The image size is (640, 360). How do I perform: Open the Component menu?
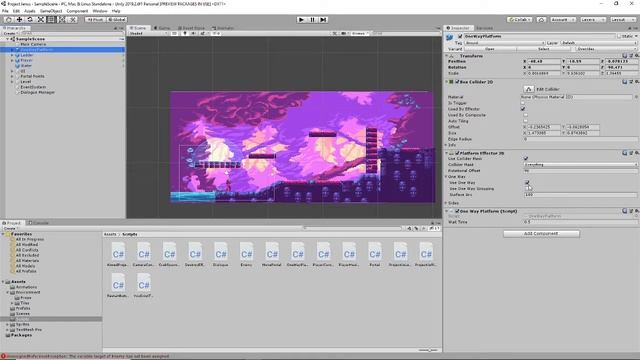point(77,11)
